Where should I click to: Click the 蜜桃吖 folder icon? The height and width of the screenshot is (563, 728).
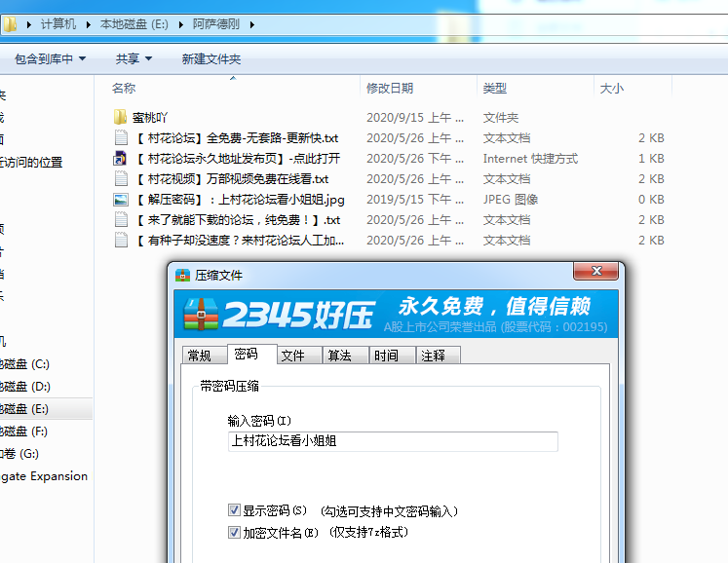click(x=120, y=117)
